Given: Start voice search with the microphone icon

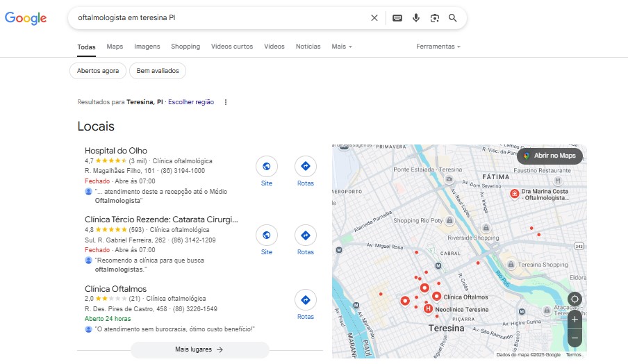Looking at the screenshot, I should (416, 17).
